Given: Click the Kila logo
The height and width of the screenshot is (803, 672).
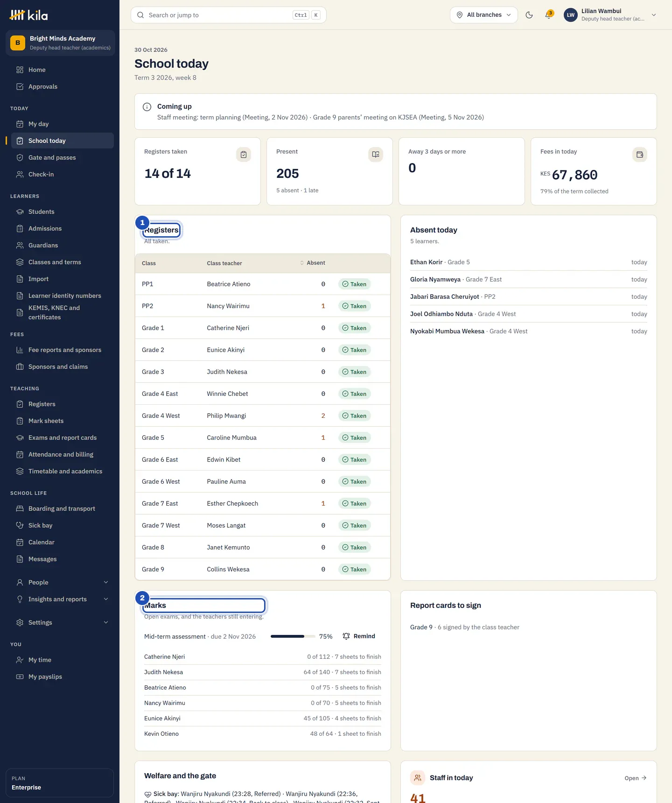Looking at the screenshot, I should point(29,15).
